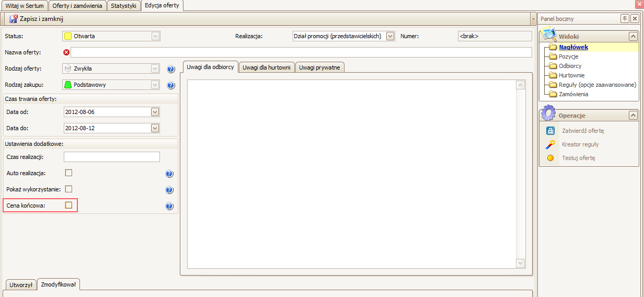Click the Zapisz i zamknij save icon
The height and width of the screenshot is (297, 644).
(13, 19)
